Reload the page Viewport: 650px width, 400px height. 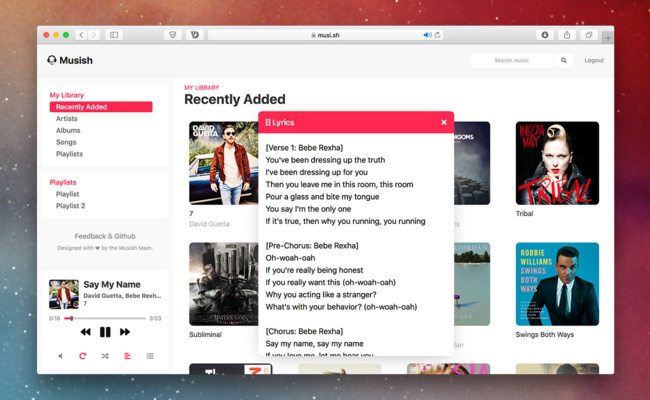click(x=437, y=35)
